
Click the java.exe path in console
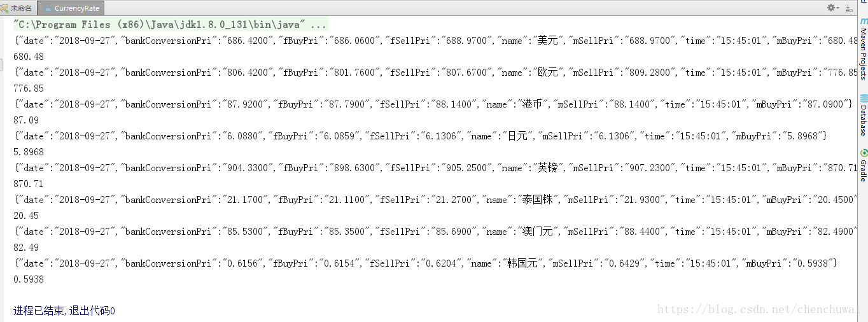click(x=160, y=25)
